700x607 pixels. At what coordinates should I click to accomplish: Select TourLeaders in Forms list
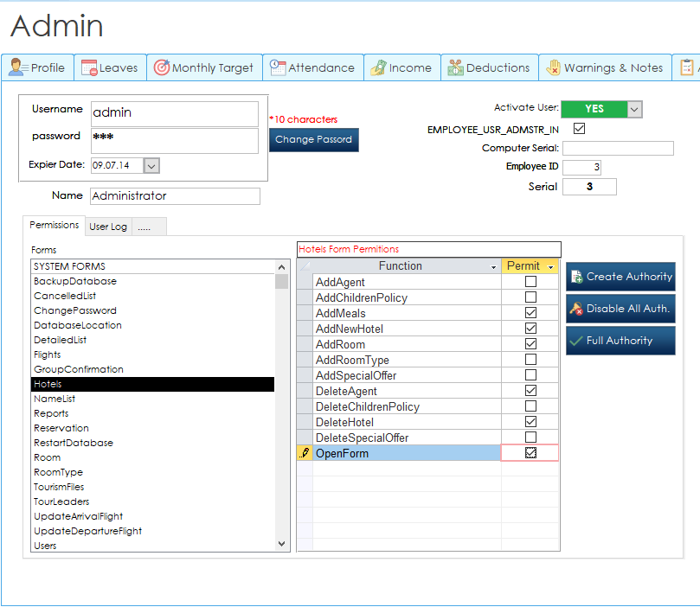[152, 502]
